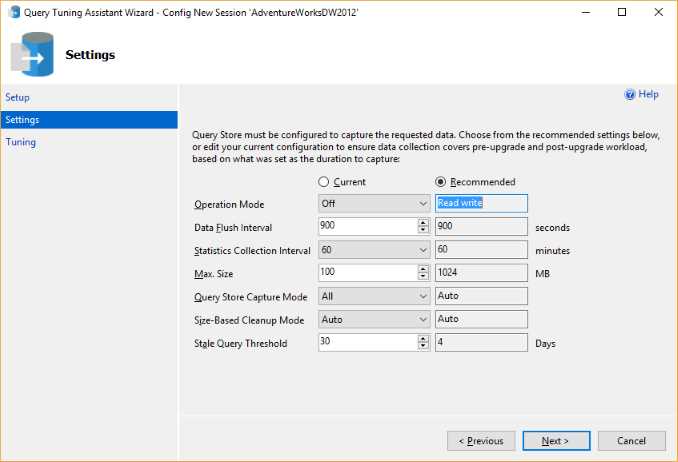Maximize the wizard window

(x=622, y=12)
